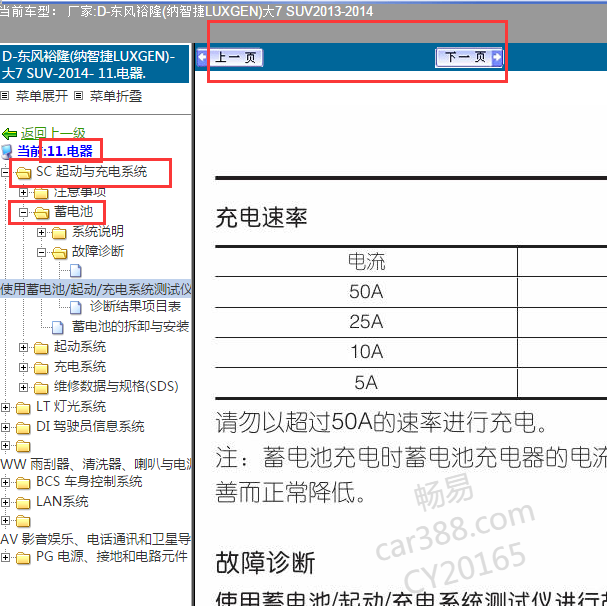Screen dimensions: 607x606
Task: Expand PG 电源、接地和电路元件 node
Action: (5, 558)
